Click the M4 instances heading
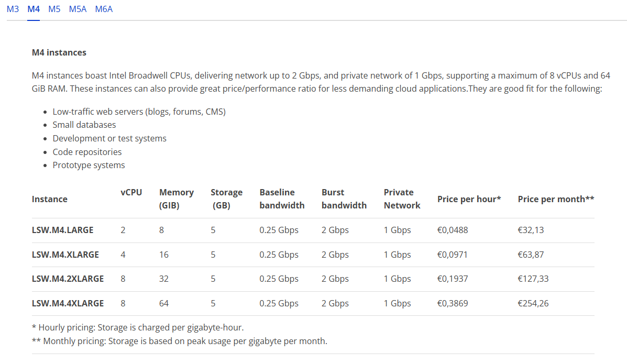627x364 pixels. coord(59,52)
